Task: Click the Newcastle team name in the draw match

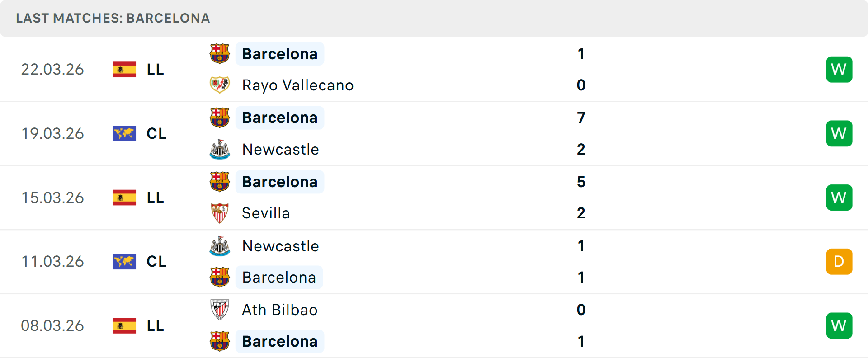Action: coord(280,246)
